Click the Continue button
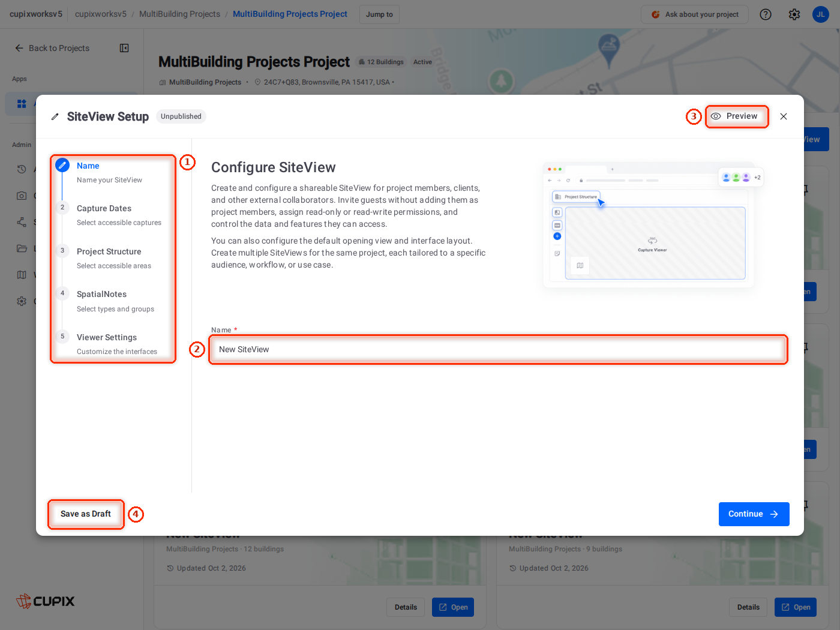 point(754,514)
